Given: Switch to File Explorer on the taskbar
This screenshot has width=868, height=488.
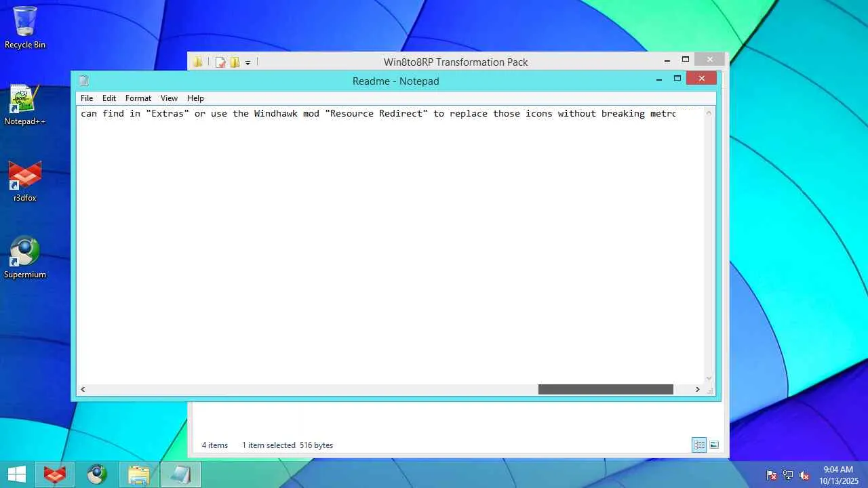Looking at the screenshot, I should point(139,474).
